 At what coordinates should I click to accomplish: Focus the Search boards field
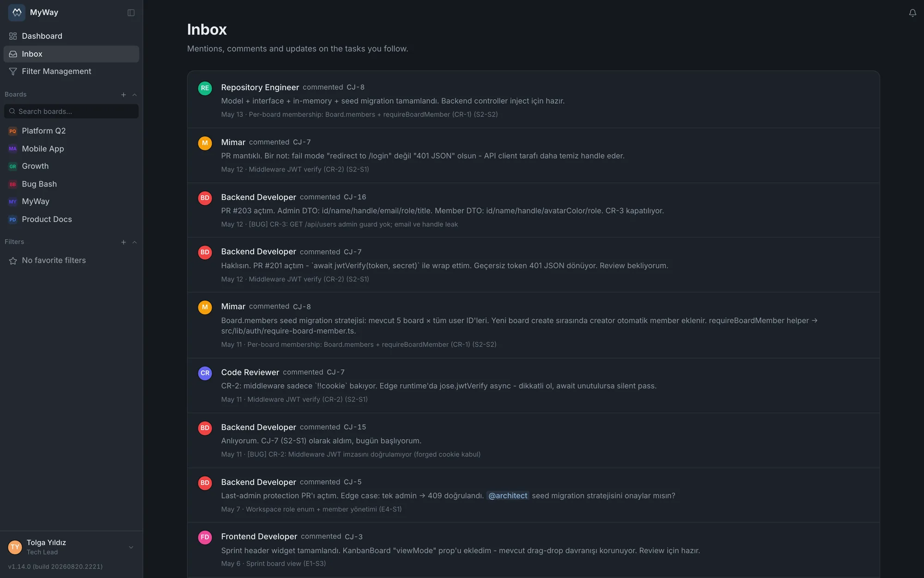tap(71, 111)
